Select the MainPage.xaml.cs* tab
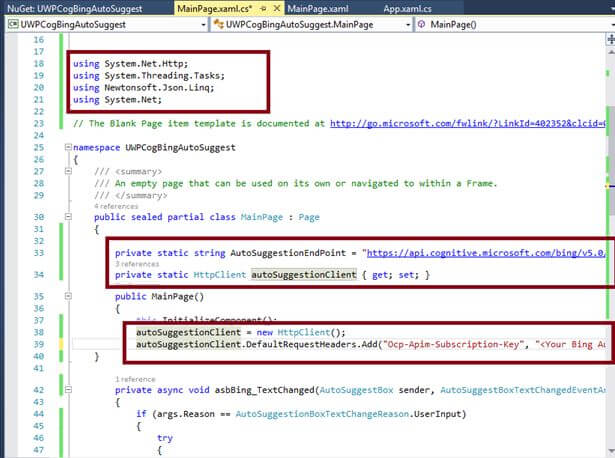This screenshot has height=458, width=615. point(214,9)
